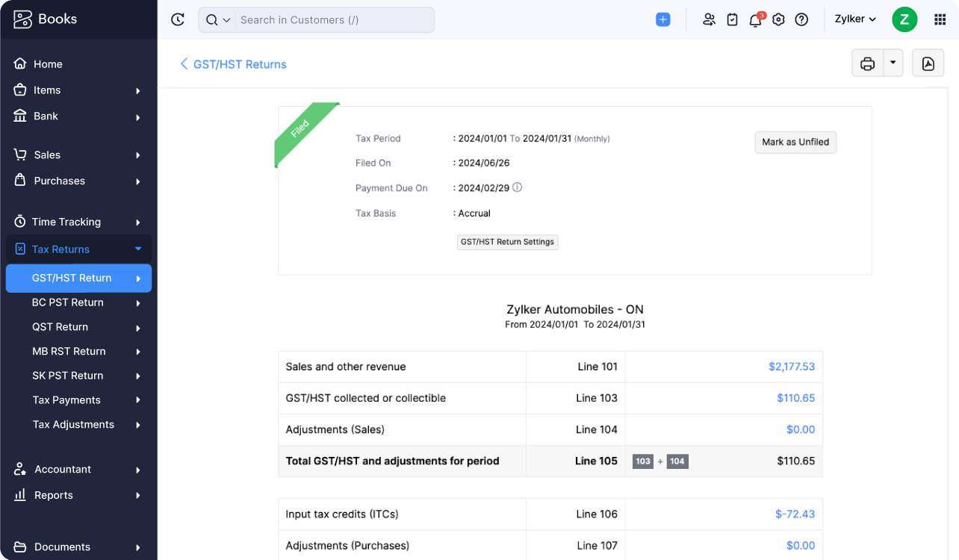This screenshot has height=560, width=959.
Task: Open GST/HST Return Settings
Action: click(x=507, y=242)
